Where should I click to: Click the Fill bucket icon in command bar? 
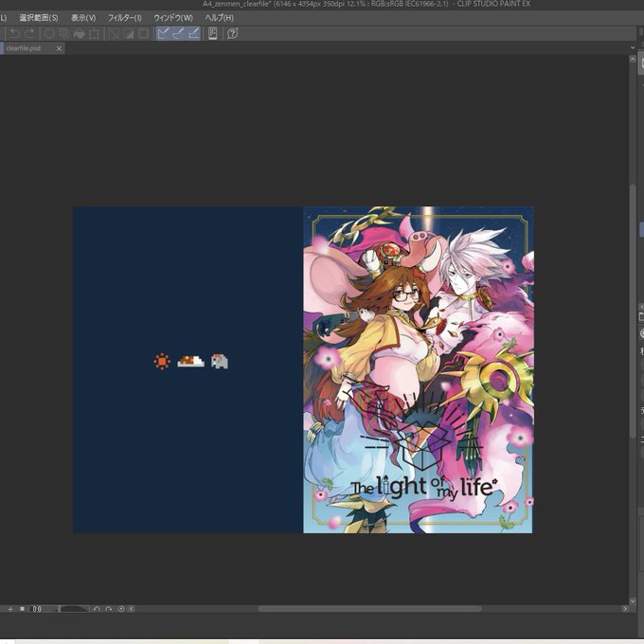80,34
